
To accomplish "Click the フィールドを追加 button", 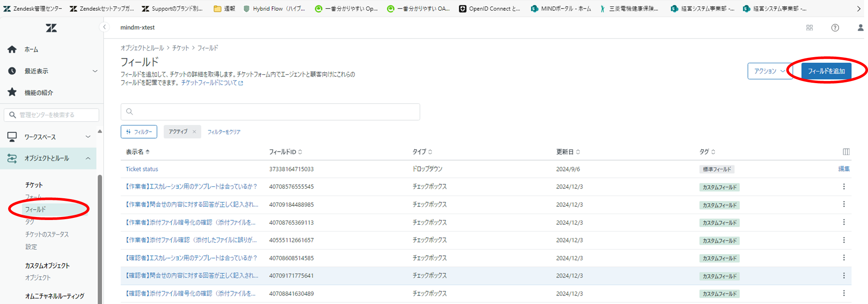I will tap(826, 71).
